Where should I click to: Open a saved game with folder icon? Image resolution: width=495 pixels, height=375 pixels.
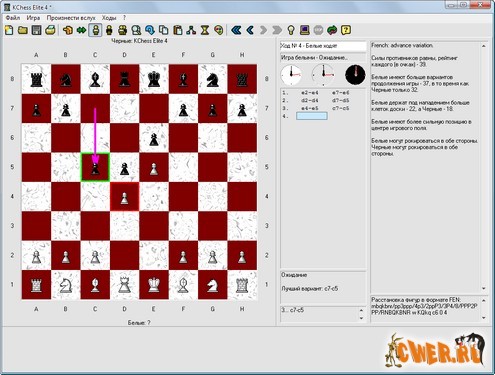point(23,30)
